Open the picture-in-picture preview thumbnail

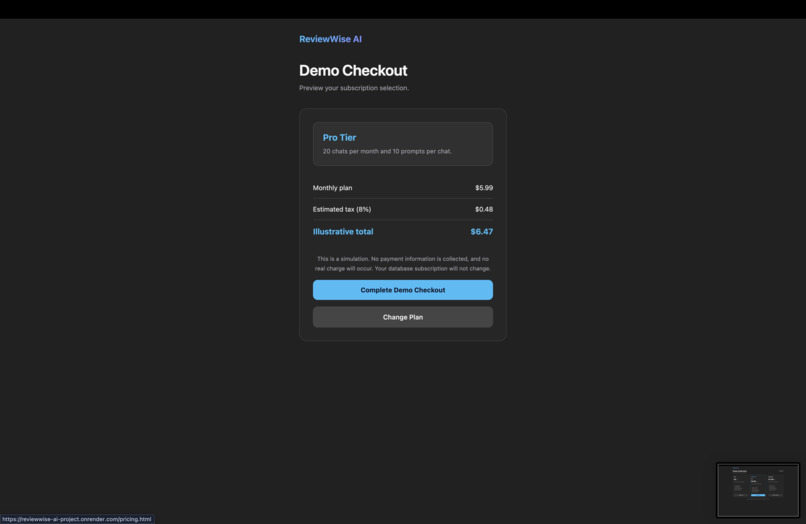click(x=758, y=490)
